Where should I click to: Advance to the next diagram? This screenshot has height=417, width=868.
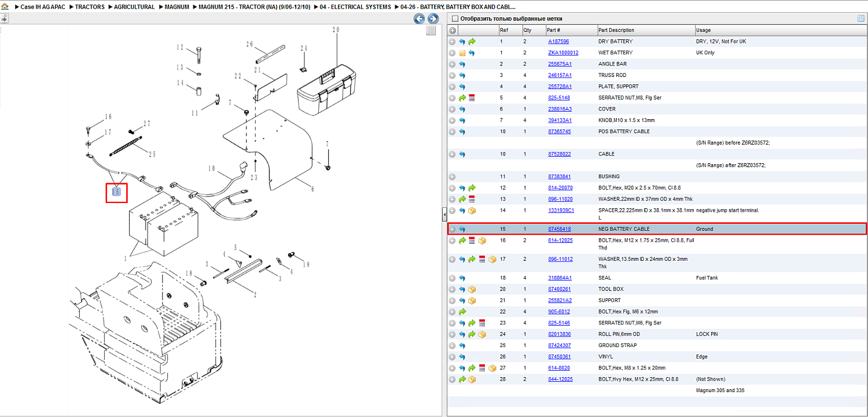point(432,19)
